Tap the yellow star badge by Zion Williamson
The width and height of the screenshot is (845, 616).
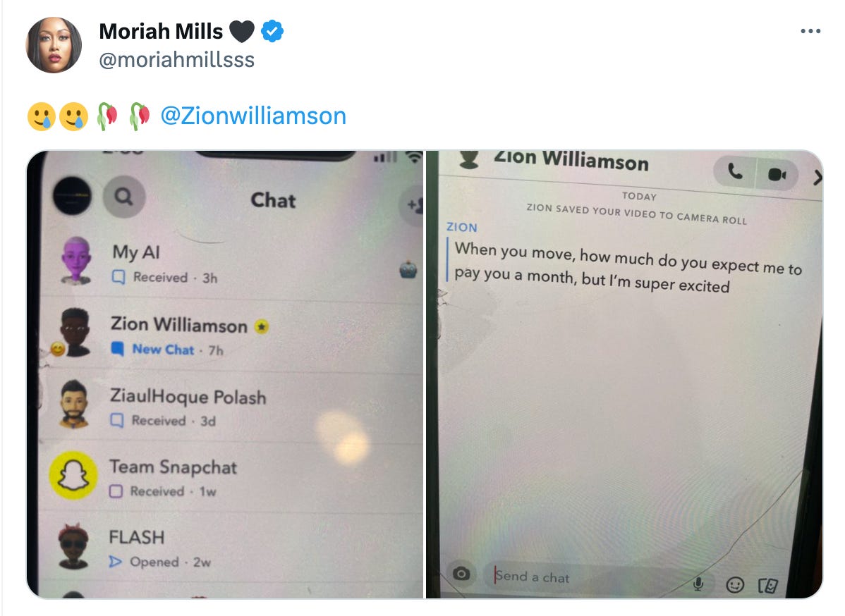click(262, 326)
